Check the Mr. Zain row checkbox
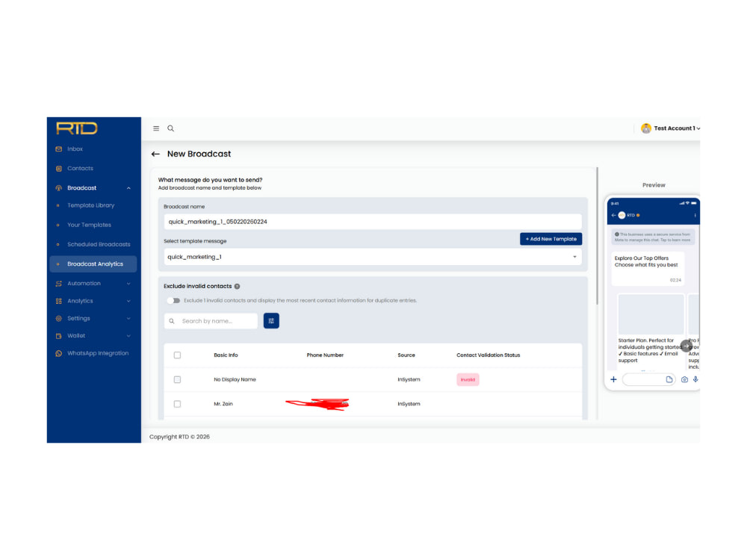Screen dimensions: 747x560 [x=177, y=404]
